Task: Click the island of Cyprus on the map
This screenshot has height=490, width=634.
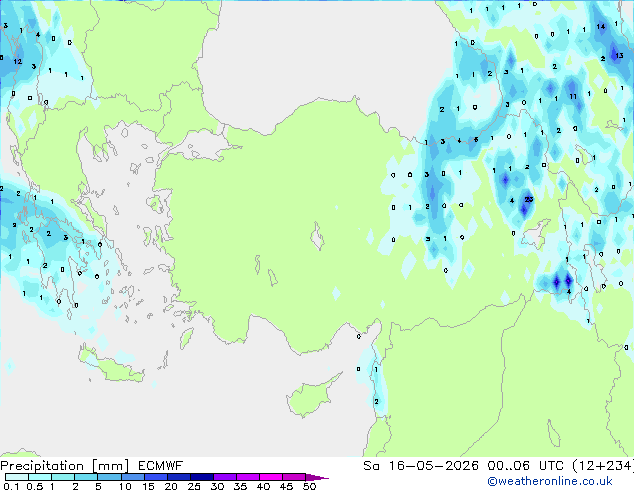Action: pyautogui.click(x=311, y=398)
